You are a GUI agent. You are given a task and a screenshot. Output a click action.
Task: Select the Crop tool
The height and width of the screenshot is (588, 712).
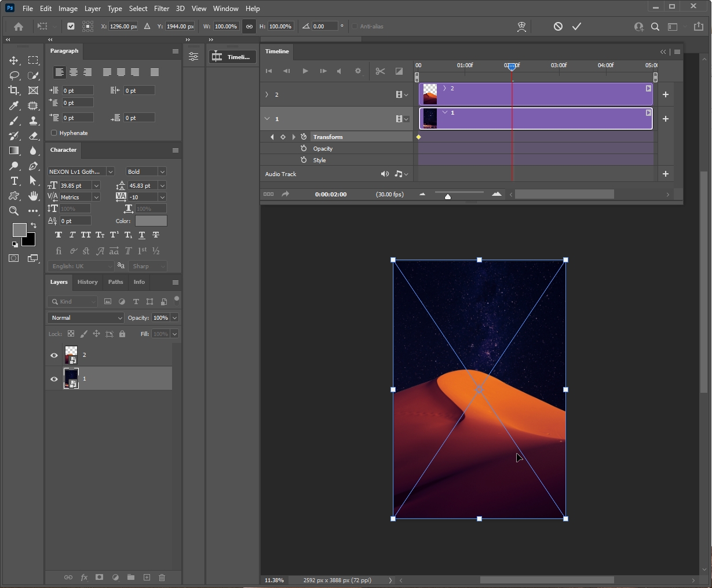(x=14, y=90)
